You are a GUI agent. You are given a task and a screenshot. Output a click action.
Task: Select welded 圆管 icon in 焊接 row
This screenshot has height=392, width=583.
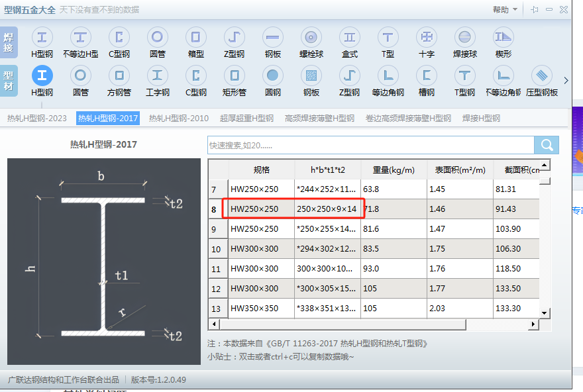pyautogui.click(x=157, y=37)
